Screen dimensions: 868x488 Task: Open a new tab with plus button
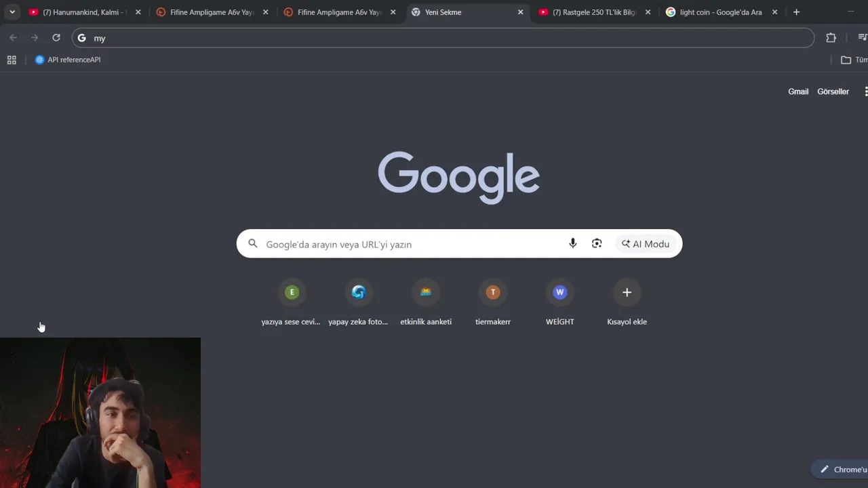[796, 12]
